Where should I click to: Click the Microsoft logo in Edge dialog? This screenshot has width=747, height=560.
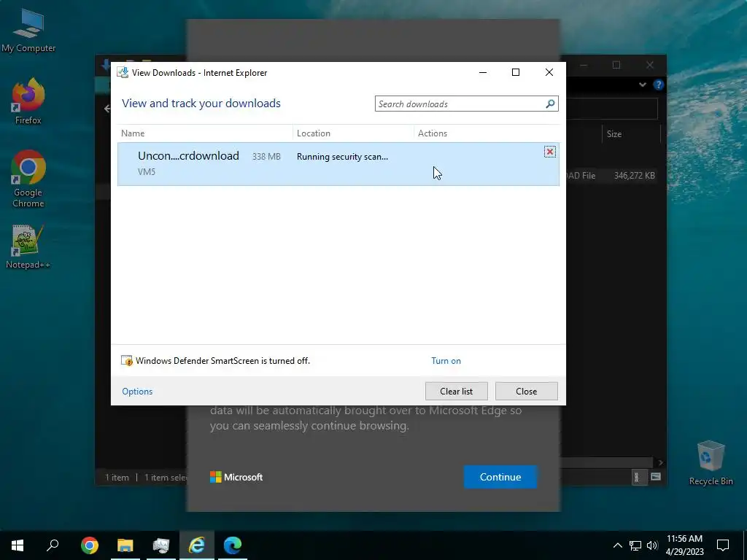[236, 477]
